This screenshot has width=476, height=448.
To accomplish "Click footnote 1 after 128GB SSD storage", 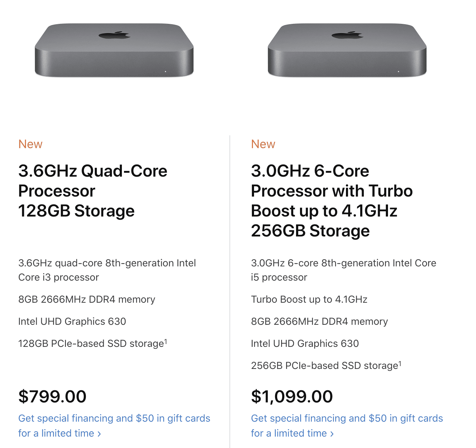I will click(x=165, y=341).
